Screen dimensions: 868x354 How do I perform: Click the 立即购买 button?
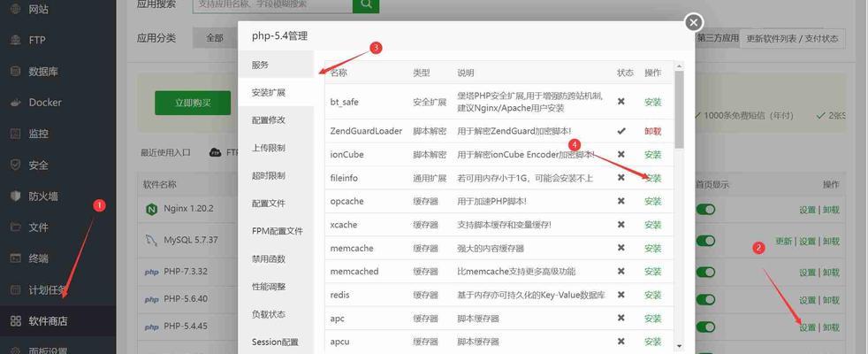click(x=193, y=103)
